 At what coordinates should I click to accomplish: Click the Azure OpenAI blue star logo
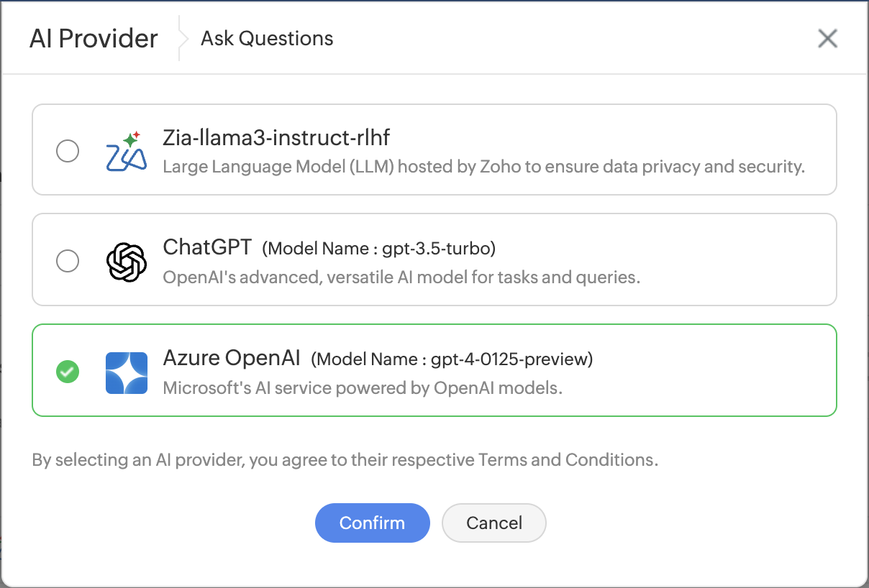[127, 372]
